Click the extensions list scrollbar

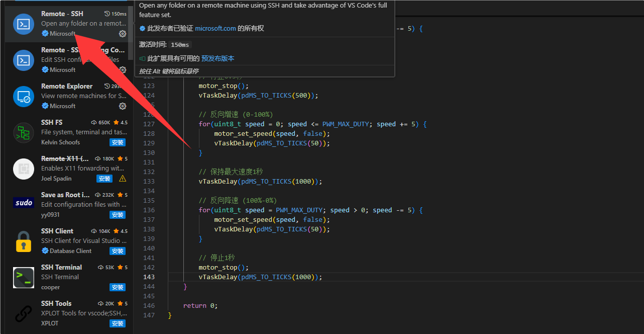click(131, 33)
